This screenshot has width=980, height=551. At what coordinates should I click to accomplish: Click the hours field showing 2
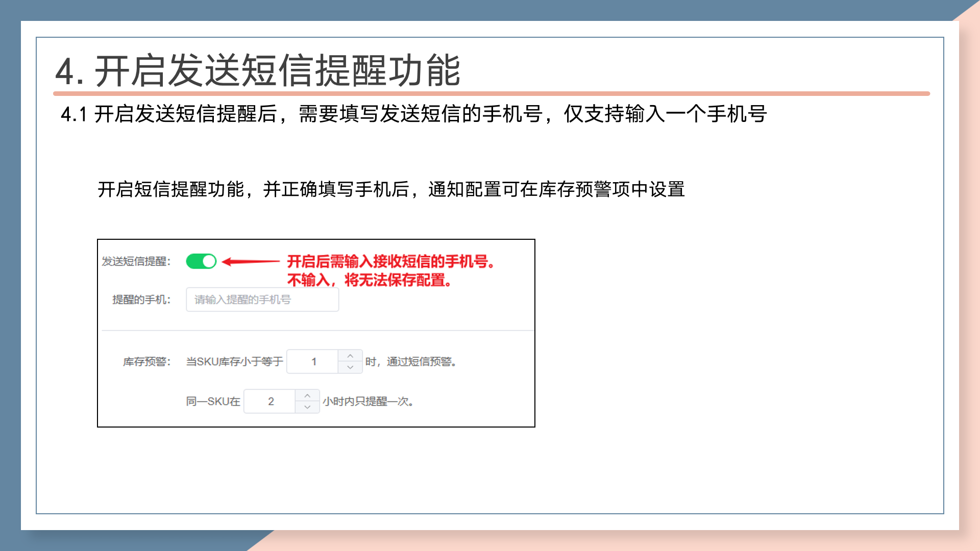click(x=271, y=402)
